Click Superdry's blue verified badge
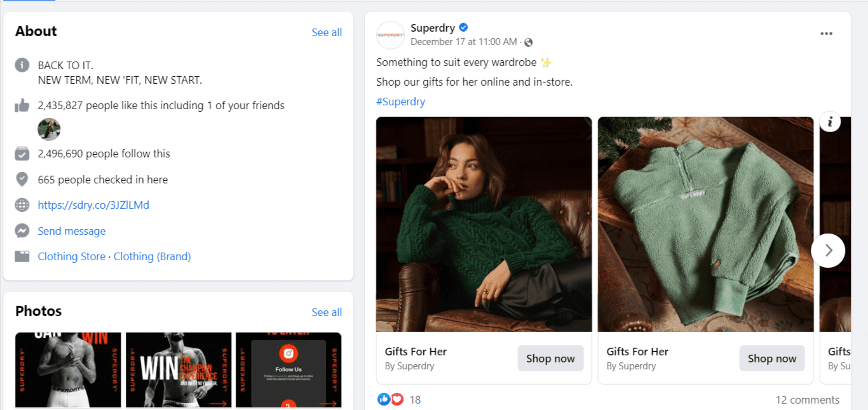The height and width of the screenshot is (410, 868). point(462,27)
